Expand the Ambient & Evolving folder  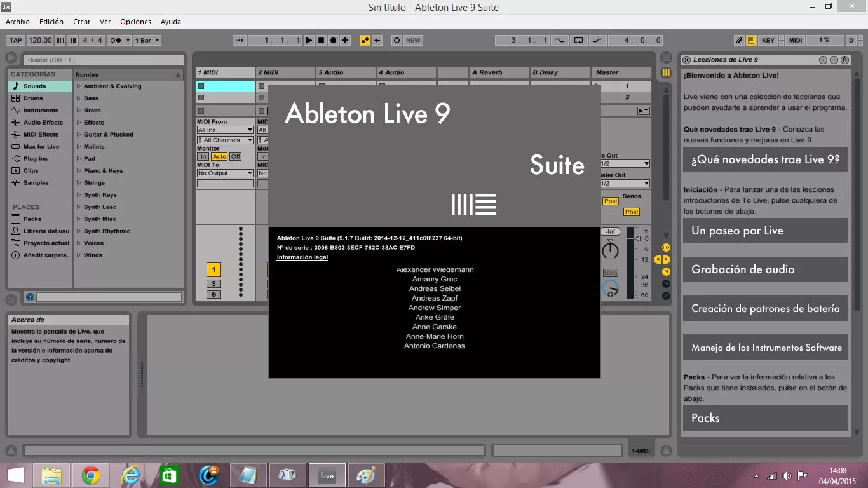pos(79,86)
